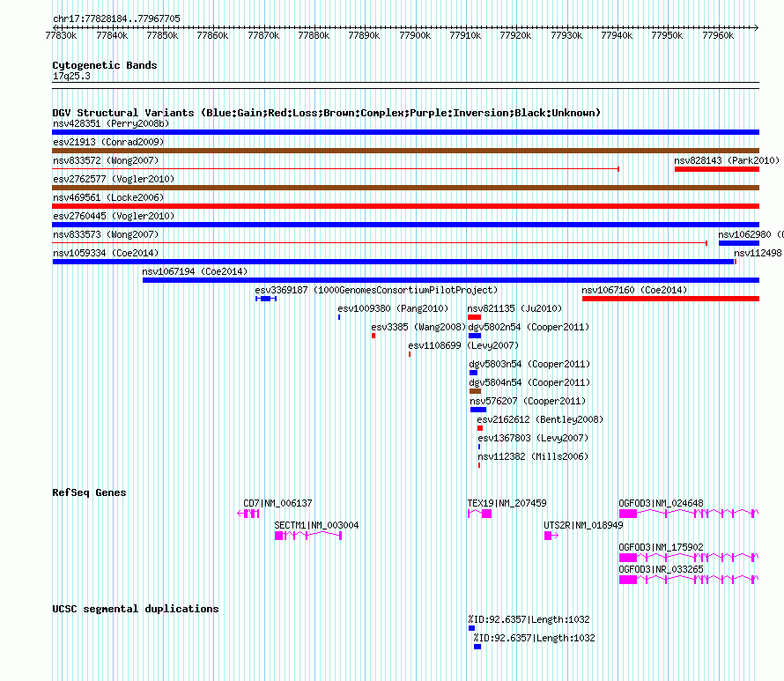Click esv1108699 (Levy2007) label
Screen dimensions: 784x681
point(463,345)
